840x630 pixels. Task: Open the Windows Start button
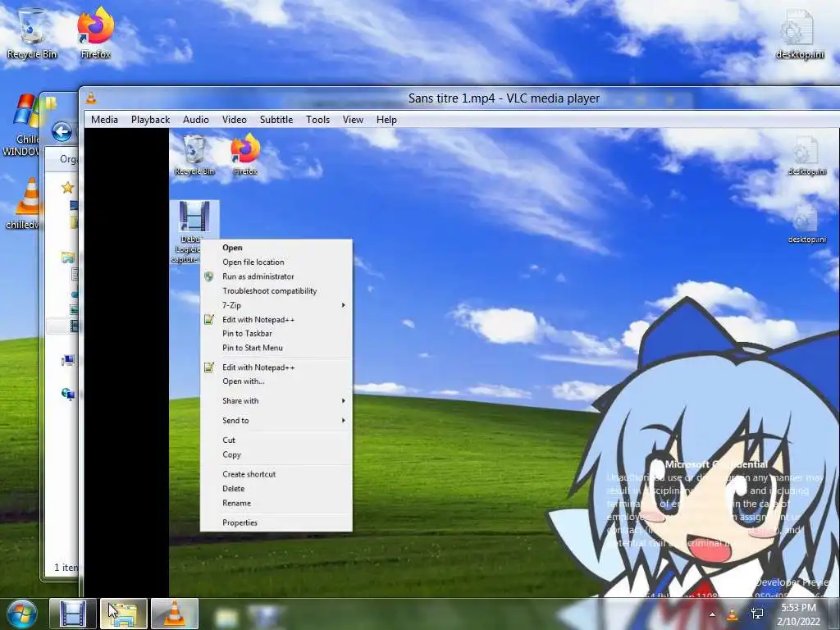tap(22, 614)
